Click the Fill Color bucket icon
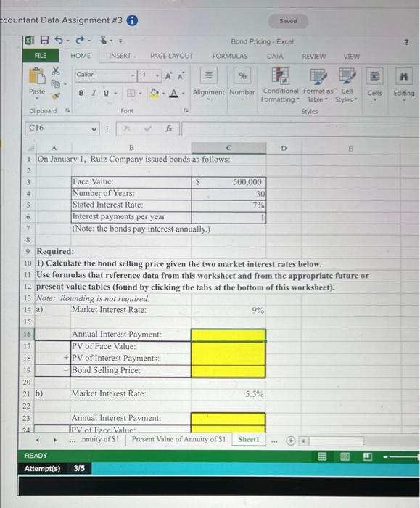420x508 pixels. [x=155, y=93]
